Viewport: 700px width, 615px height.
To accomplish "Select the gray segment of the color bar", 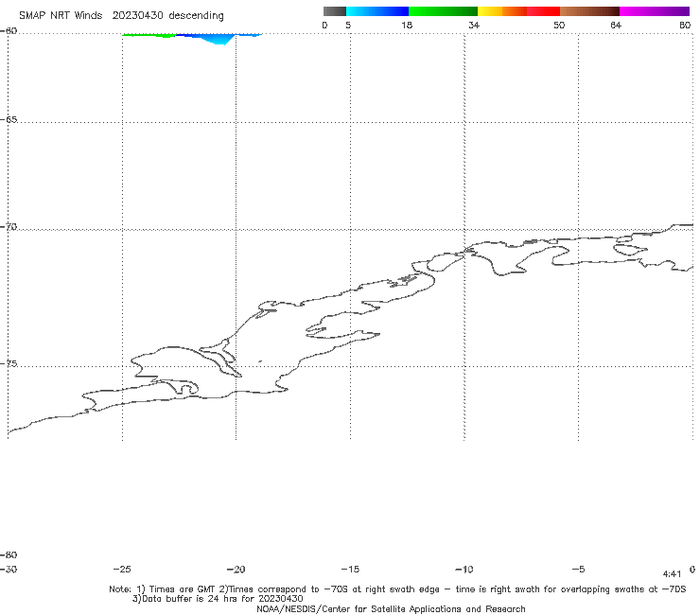I will [334, 11].
